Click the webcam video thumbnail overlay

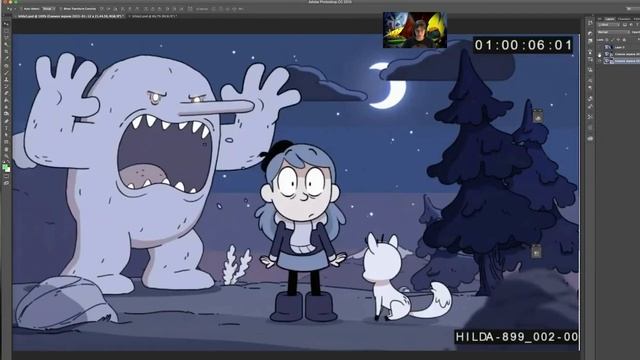click(x=415, y=30)
